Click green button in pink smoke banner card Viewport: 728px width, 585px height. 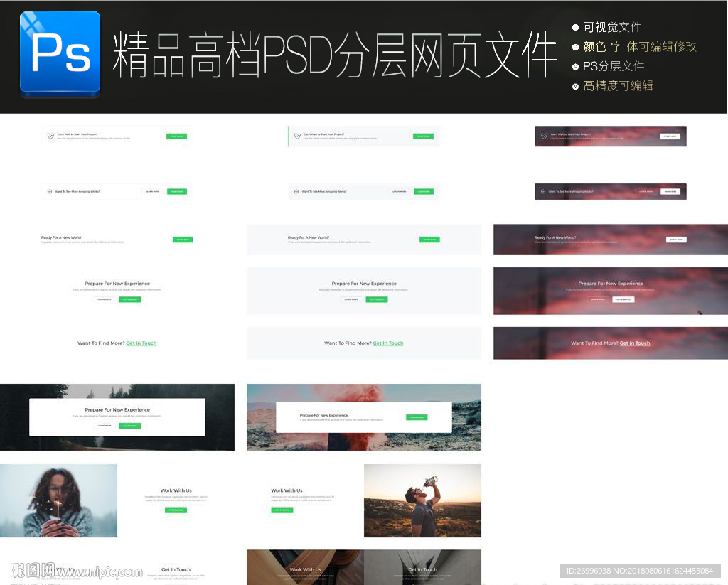[417, 417]
